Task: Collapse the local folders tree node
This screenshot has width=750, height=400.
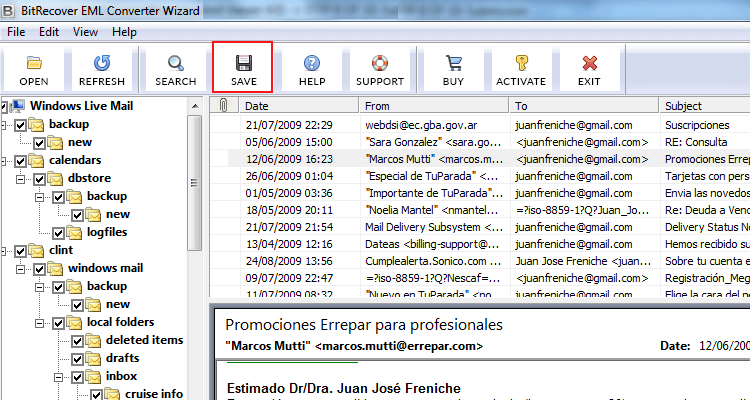Action: 40,323
